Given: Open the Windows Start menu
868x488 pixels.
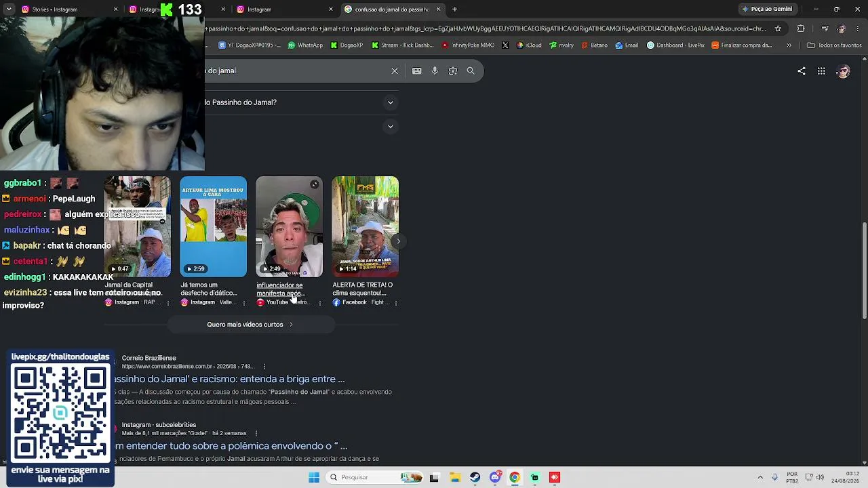Looking at the screenshot, I should point(313,477).
